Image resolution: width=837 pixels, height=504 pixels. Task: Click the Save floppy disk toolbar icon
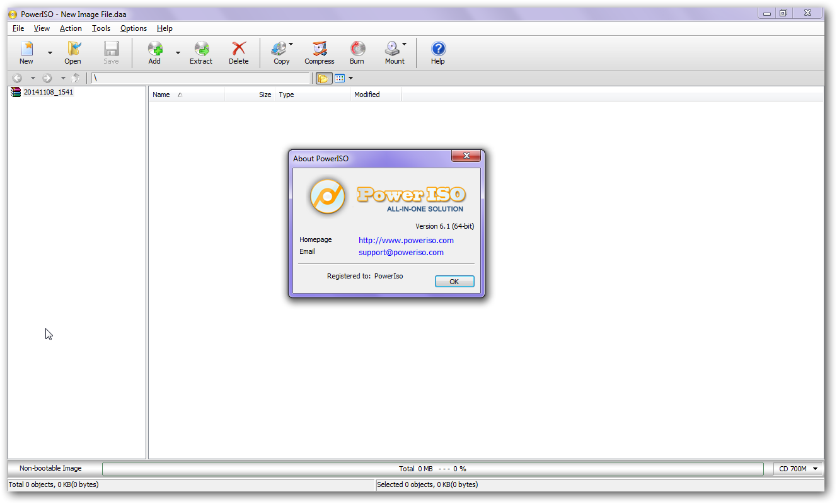click(111, 49)
